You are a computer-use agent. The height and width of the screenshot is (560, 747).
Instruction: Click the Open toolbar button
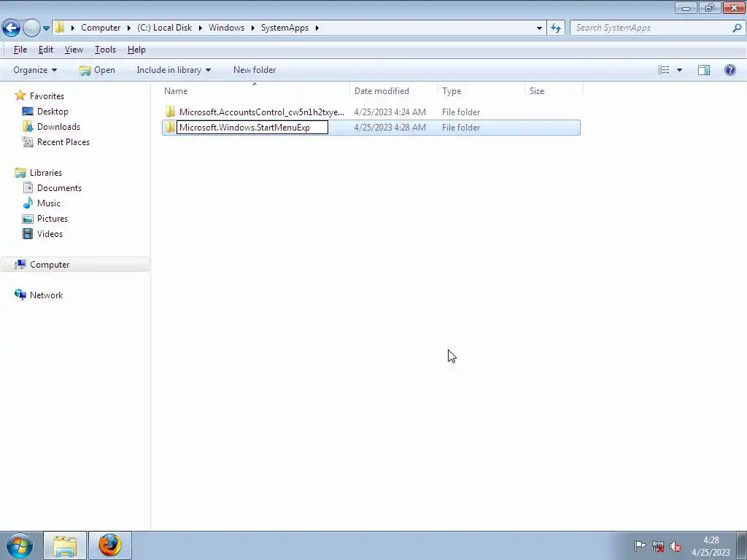pos(97,70)
